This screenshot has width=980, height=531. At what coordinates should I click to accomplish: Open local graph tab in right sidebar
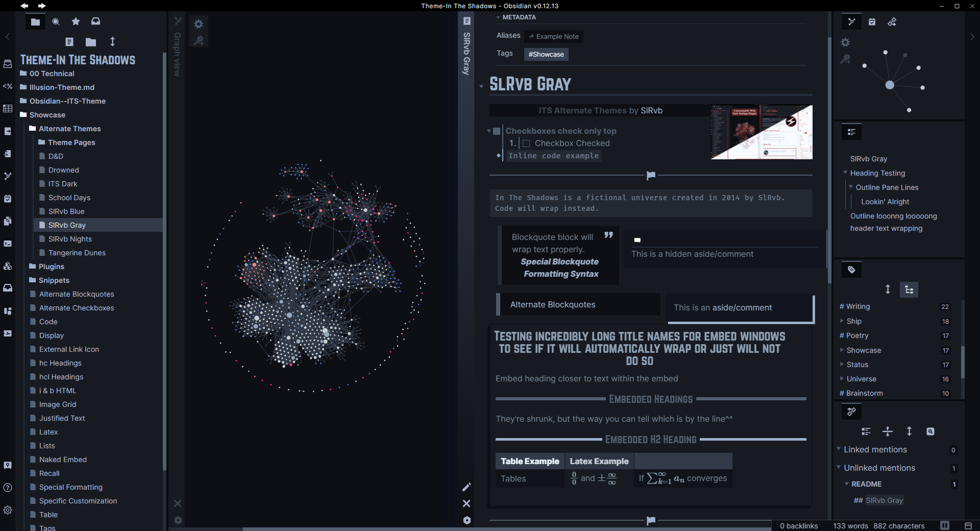pos(851,21)
